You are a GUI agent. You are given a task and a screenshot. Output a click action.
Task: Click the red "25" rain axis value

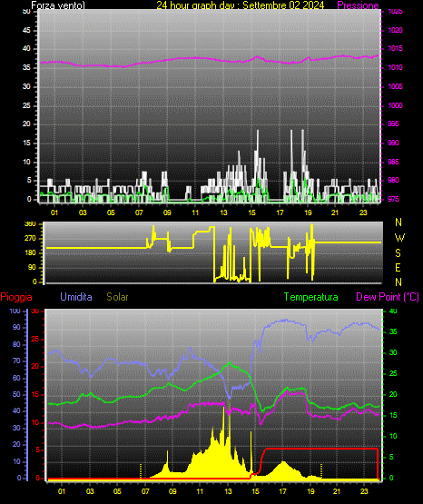tap(35, 339)
